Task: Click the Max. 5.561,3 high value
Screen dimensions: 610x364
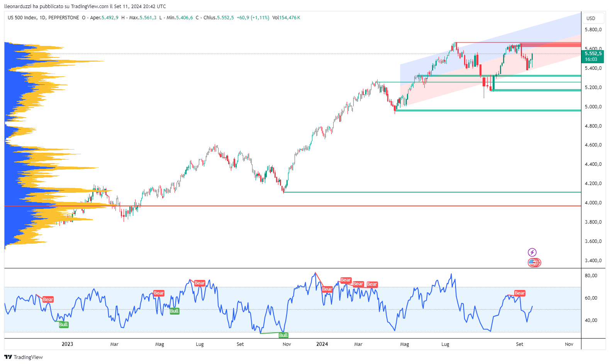Action: [143, 18]
